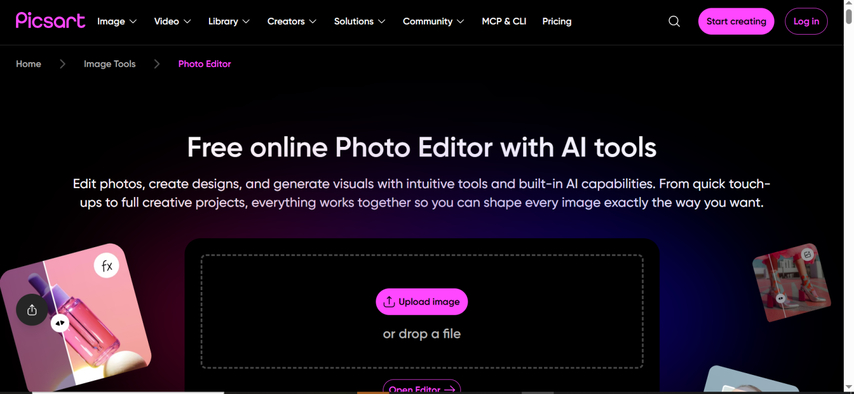Open the Image Tools breadcrumb link
Screen dimensions: 854x394
click(109, 64)
